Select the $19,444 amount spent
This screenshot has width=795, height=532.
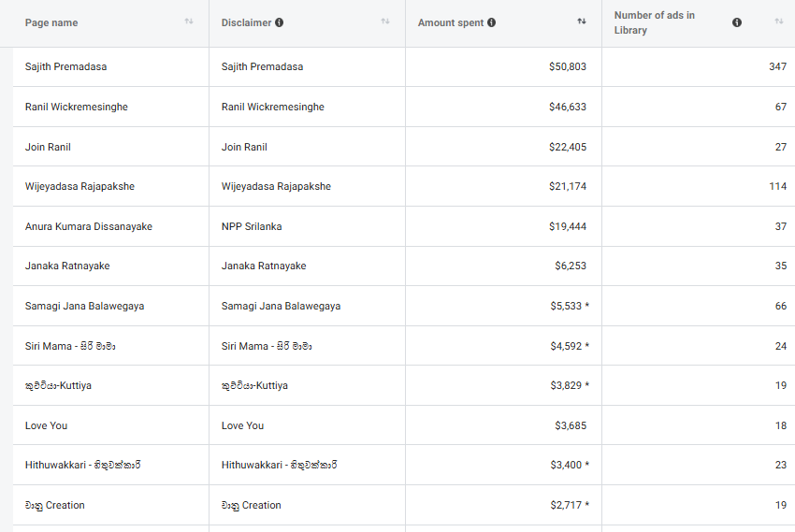pyautogui.click(x=568, y=226)
